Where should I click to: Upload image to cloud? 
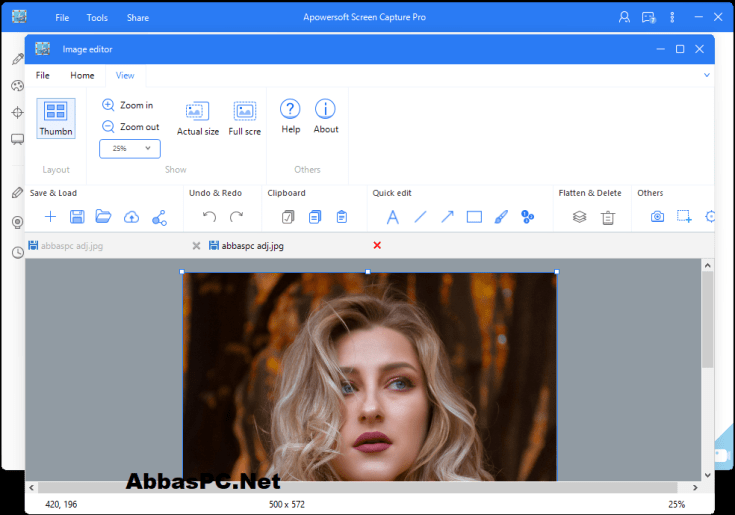point(131,217)
